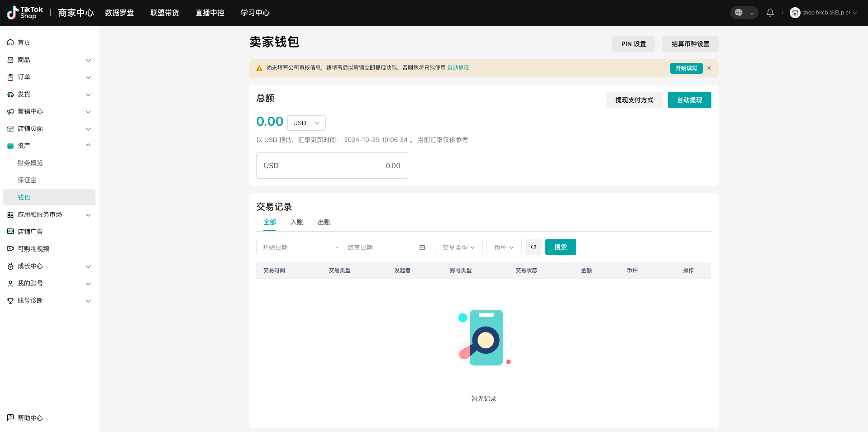Open the date range calendar icon

click(x=422, y=247)
